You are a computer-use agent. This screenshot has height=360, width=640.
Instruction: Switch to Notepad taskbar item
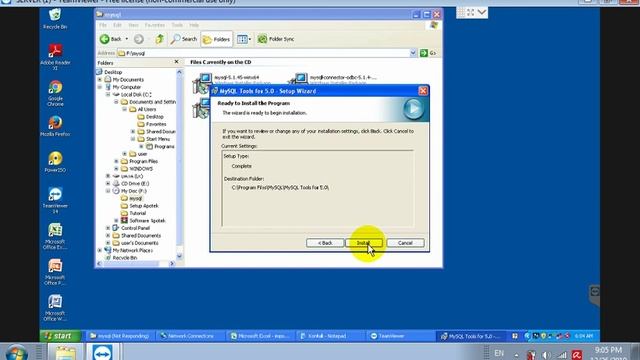coord(329,336)
